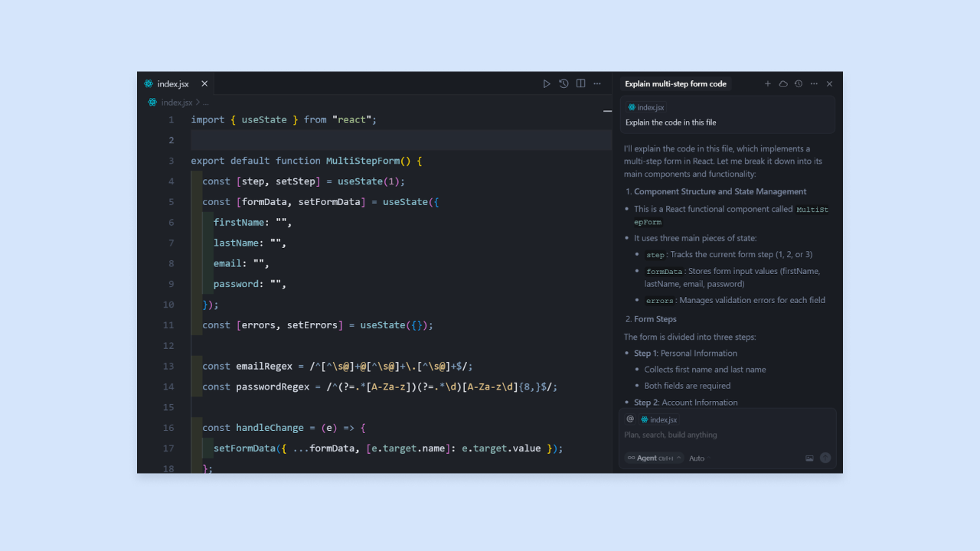The image size is (980, 551).
Task: Close the index.jsx editor tab
Action: 204,83
